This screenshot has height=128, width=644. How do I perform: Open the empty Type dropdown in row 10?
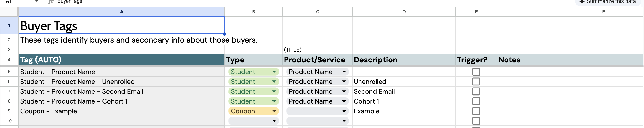click(254, 121)
